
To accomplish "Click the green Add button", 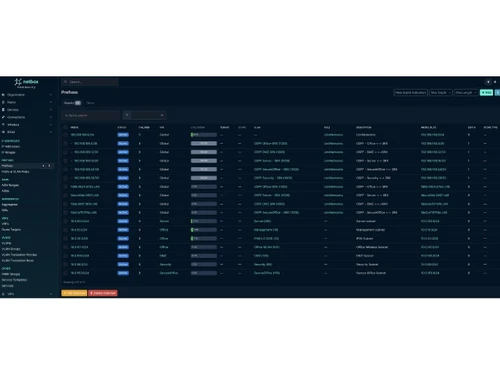I will [x=486, y=92].
